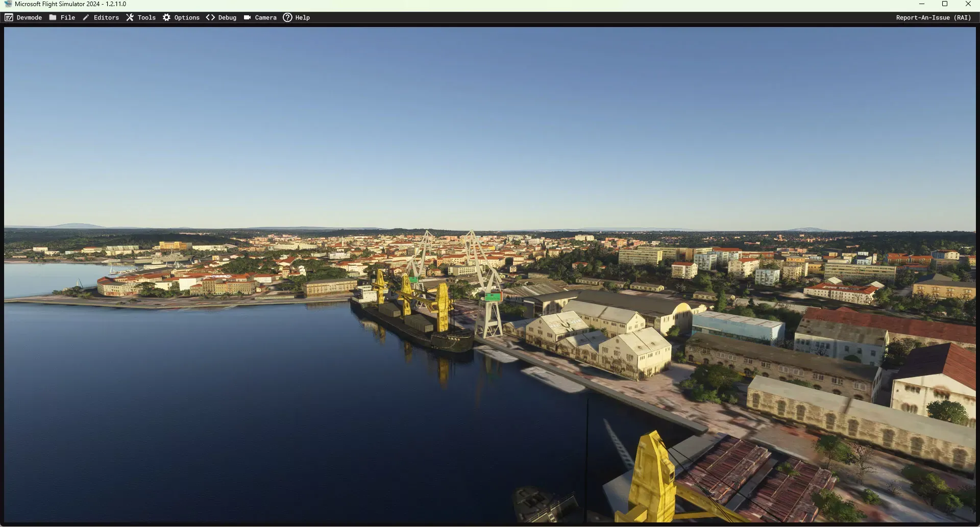This screenshot has width=980, height=527.
Task: Open the Editors menu label
Action: pos(106,17)
